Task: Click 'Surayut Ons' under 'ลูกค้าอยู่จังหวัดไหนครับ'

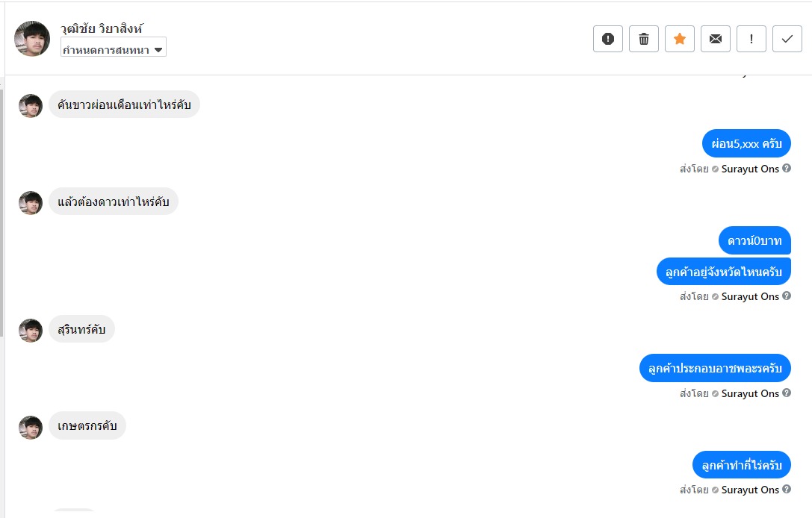Action: click(x=750, y=296)
